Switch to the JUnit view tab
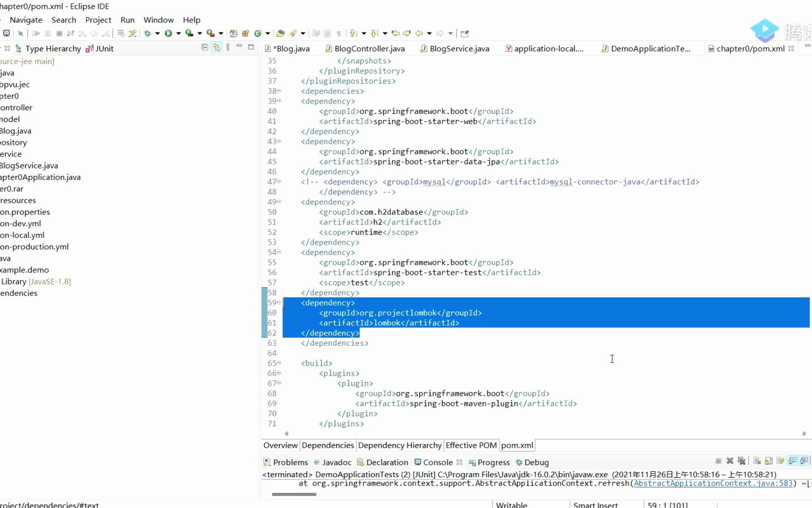The height and width of the screenshot is (508, 812). click(x=100, y=48)
